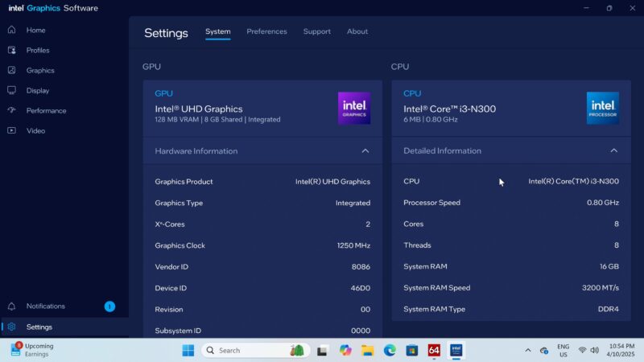Click the Device ID value 46D0
The image size is (644, 362).
[x=360, y=288]
